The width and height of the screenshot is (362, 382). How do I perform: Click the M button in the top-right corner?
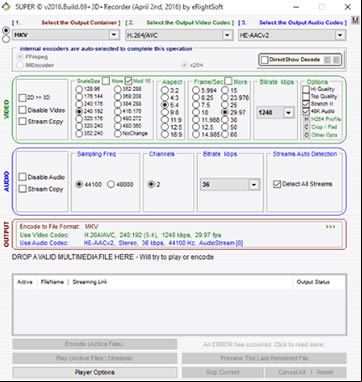point(355,19)
